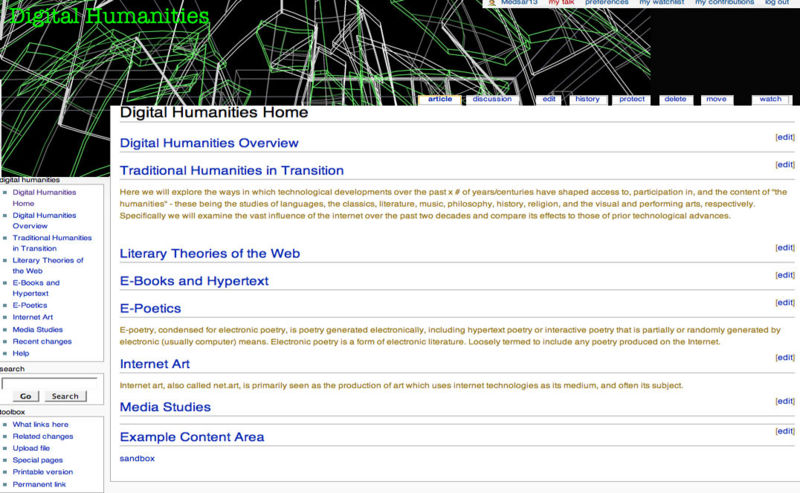This screenshot has width=800, height=493.
Task: Open Digital Humanities Home in the sidebar
Action: [x=44, y=198]
